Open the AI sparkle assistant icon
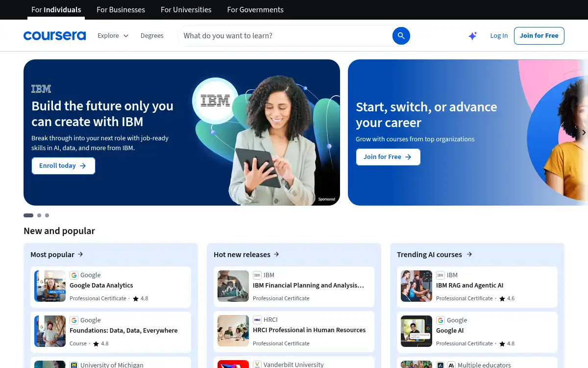This screenshot has height=368, width=588. click(472, 36)
